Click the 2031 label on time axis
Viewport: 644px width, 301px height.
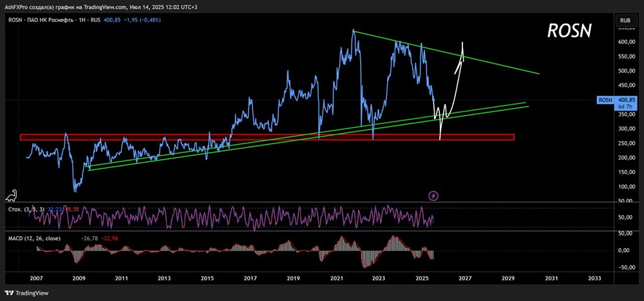pos(551,278)
